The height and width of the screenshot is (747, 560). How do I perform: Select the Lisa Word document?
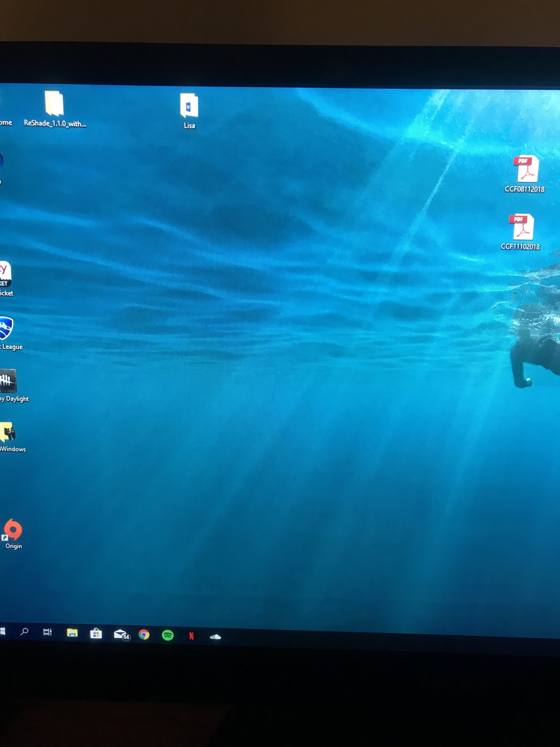[x=189, y=106]
